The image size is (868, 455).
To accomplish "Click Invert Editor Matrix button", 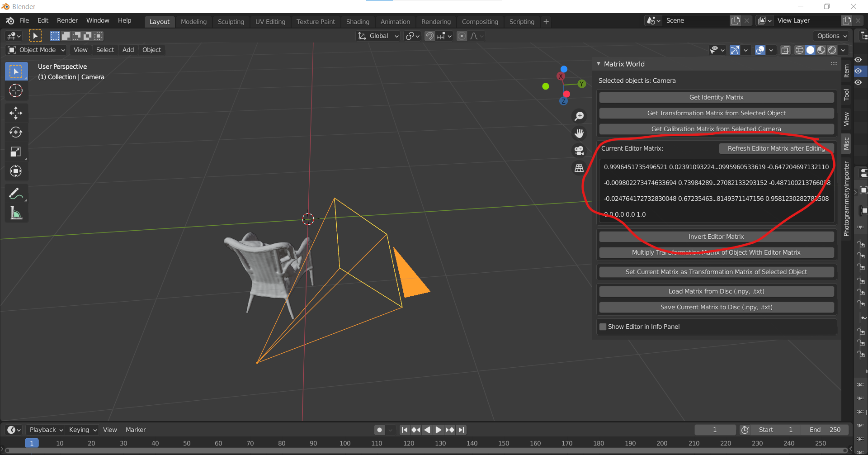I will coord(716,236).
